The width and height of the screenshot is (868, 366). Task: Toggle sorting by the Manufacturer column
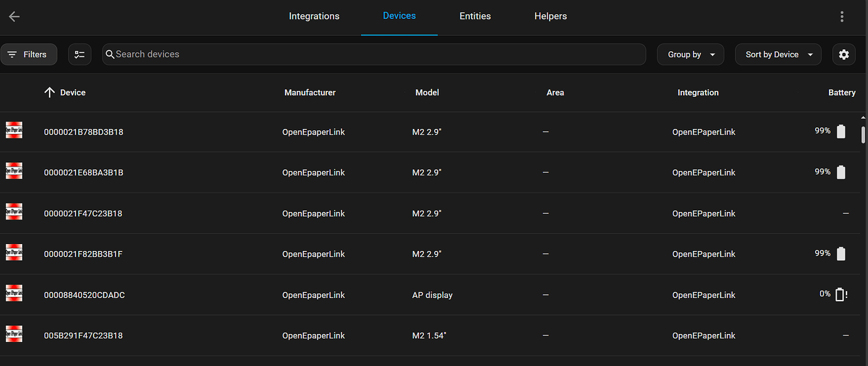tap(309, 92)
